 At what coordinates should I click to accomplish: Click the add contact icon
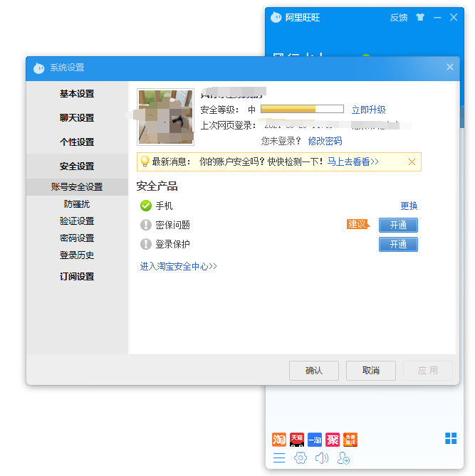point(344,458)
